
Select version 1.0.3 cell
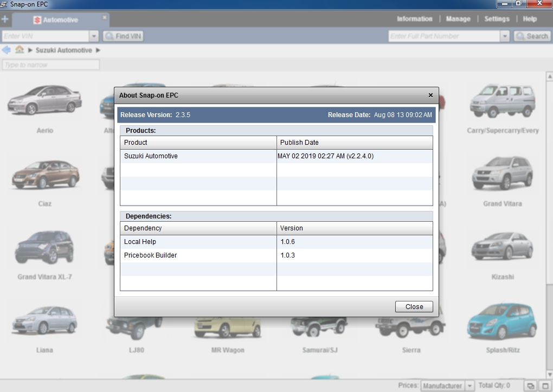pos(355,255)
